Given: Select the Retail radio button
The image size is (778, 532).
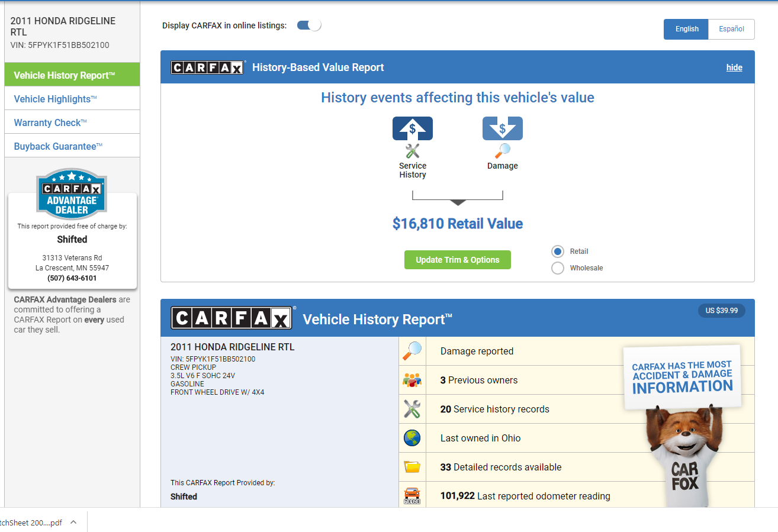Looking at the screenshot, I should [558, 252].
